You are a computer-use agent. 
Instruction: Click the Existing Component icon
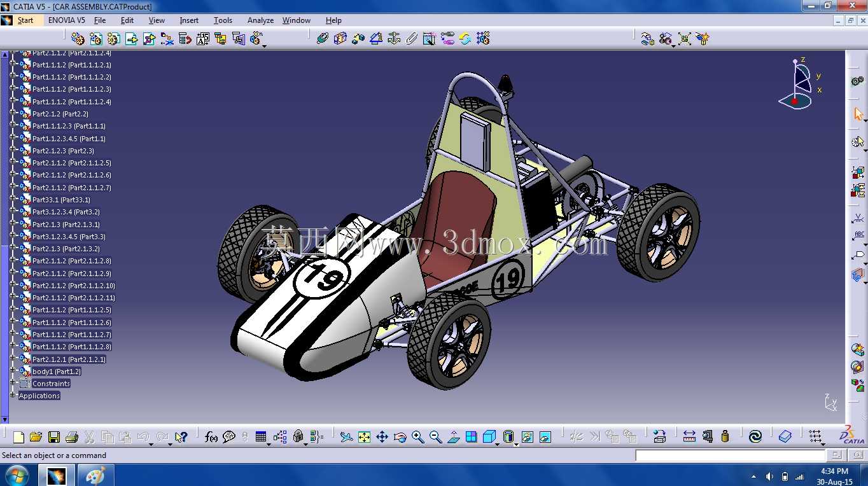pos(132,39)
